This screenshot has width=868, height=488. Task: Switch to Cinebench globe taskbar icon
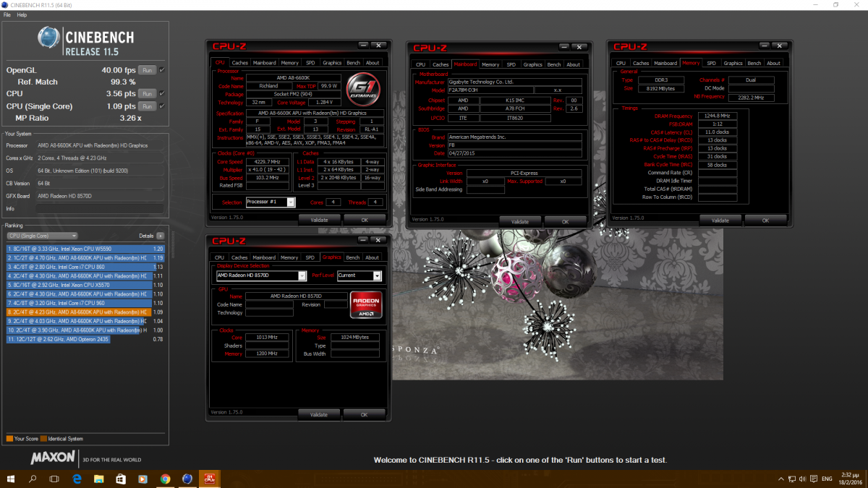[x=187, y=479]
